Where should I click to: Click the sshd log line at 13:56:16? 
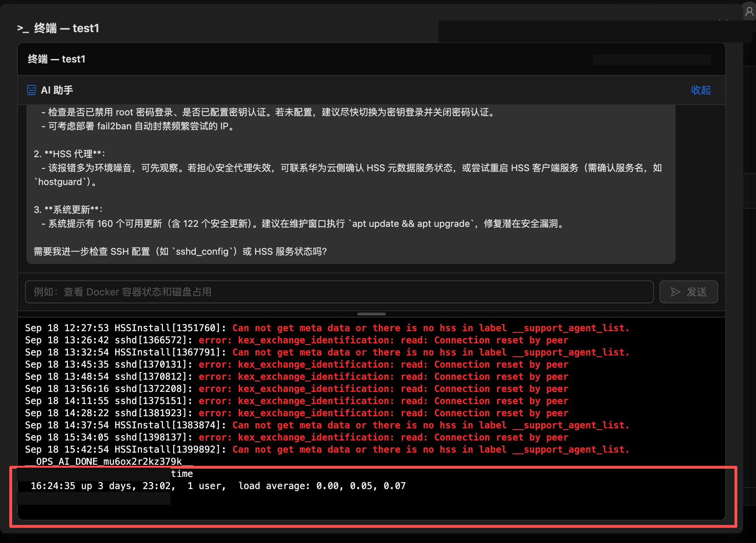[x=297, y=389]
